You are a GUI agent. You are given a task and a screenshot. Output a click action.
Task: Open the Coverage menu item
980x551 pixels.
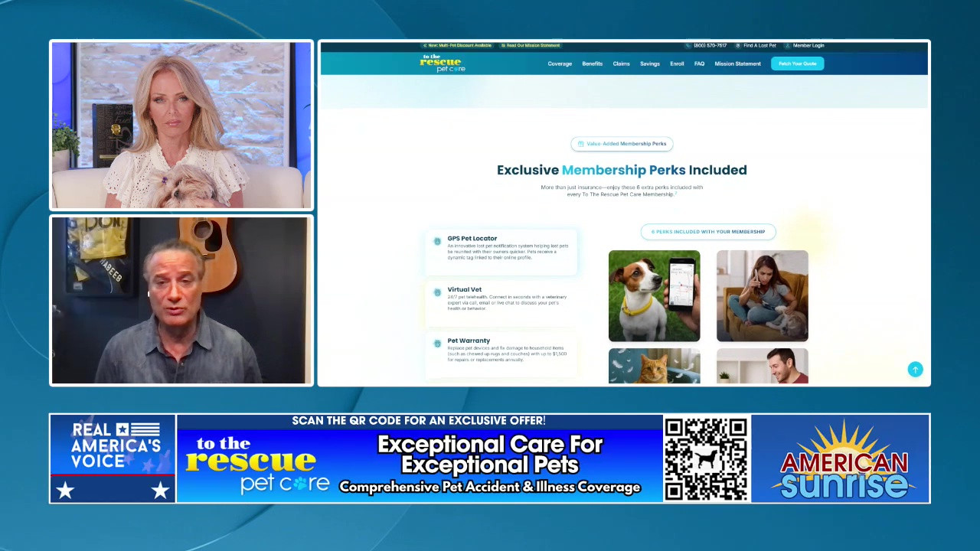pyautogui.click(x=560, y=64)
